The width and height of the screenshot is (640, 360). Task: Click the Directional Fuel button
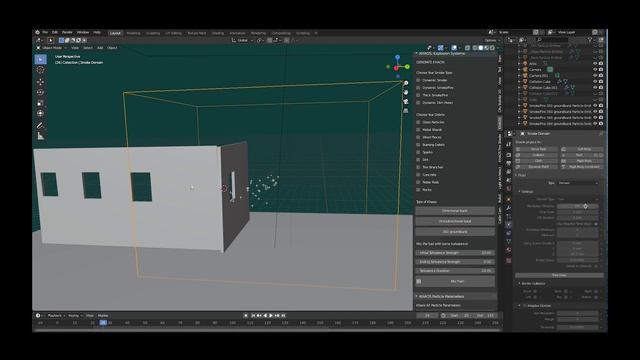pyautogui.click(x=455, y=211)
